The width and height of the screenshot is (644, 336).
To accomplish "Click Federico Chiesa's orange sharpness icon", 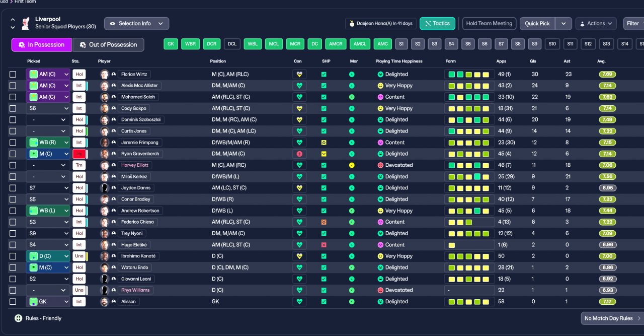I will [324, 222].
